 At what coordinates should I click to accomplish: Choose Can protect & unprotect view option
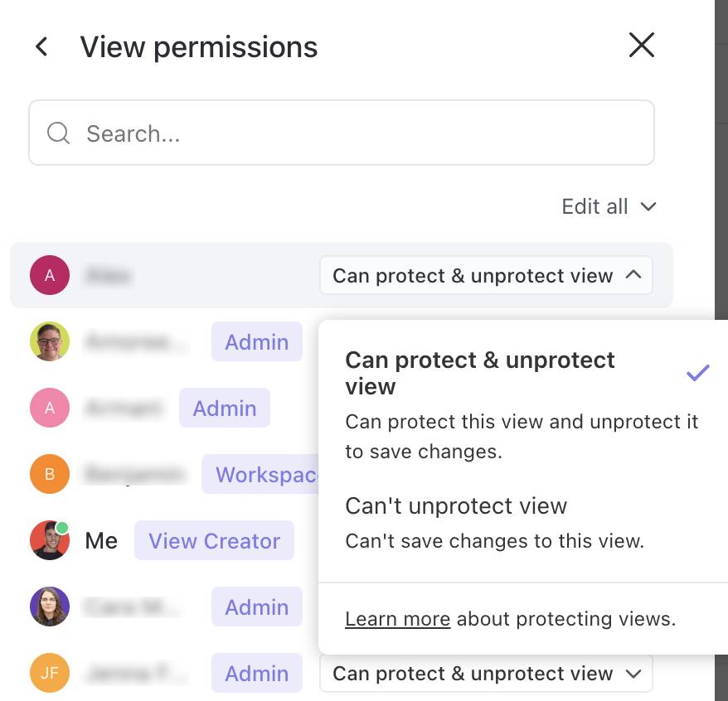[478, 373]
